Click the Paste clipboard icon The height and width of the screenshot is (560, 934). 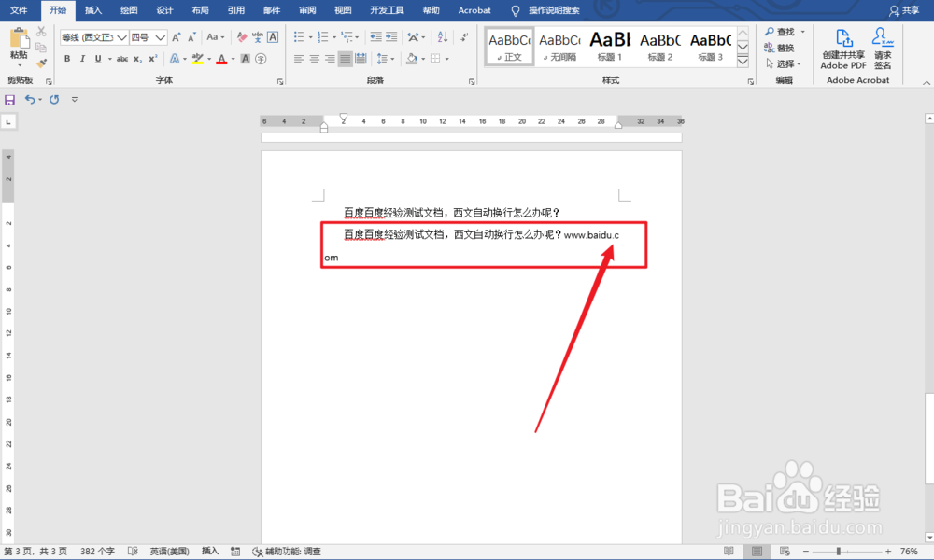[x=19, y=39]
